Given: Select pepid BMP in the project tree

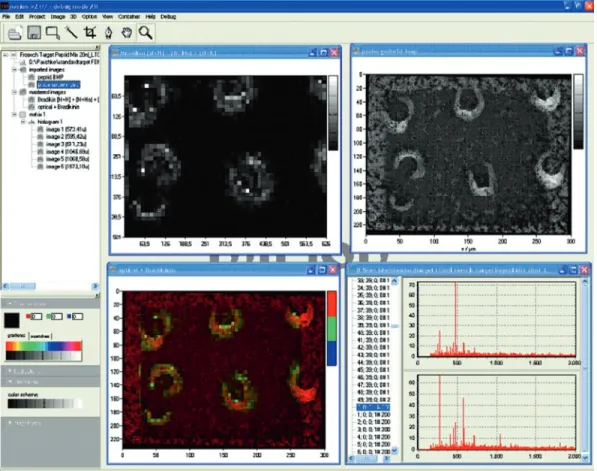Looking at the screenshot, I should [x=50, y=77].
